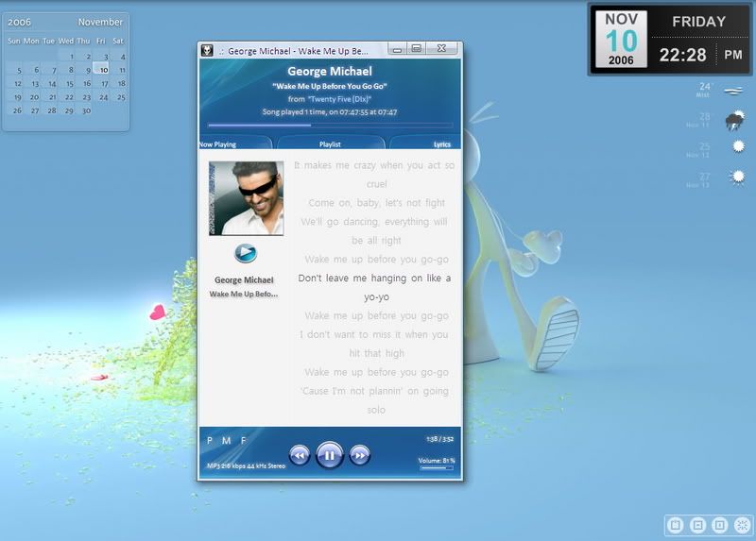Click the 'Song played 1 time' info line
This screenshot has width=756, height=541.
(330, 111)
